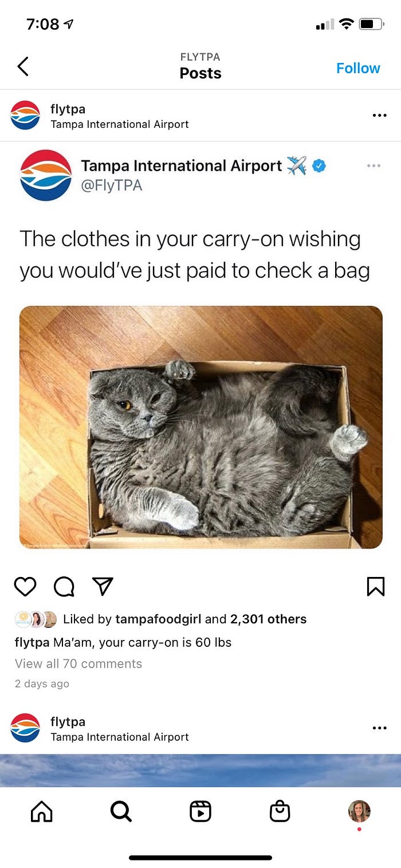Open options menu for second flytpa post
The image size is (401, 868).
(379, 728)
